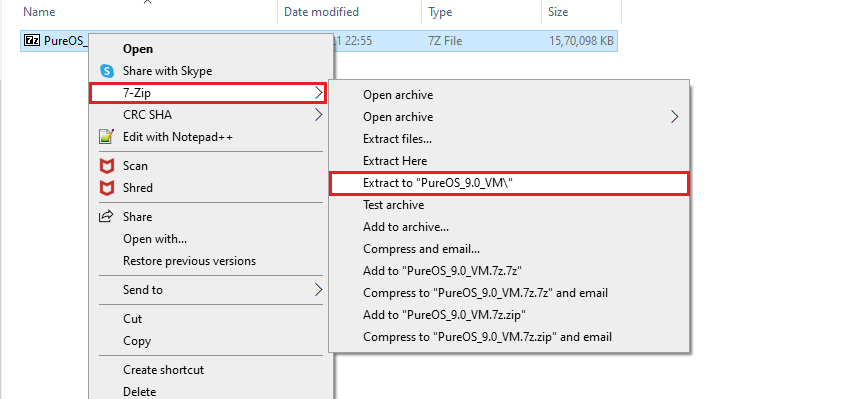Sort by the Name column header
The image size is (857, 399).
click(x=39, y=11)
